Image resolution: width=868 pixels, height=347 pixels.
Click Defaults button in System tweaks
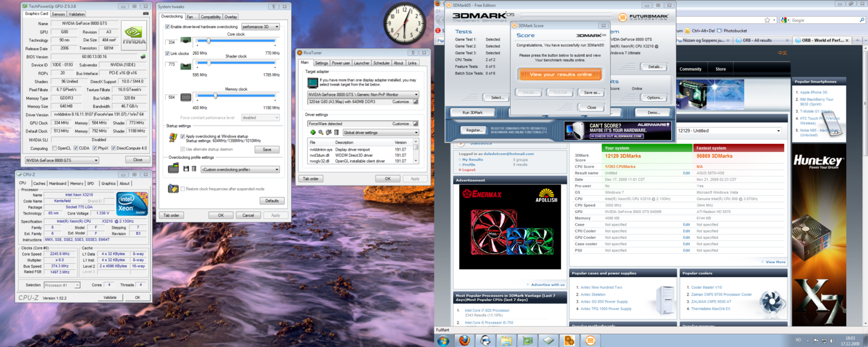[272, 201]
